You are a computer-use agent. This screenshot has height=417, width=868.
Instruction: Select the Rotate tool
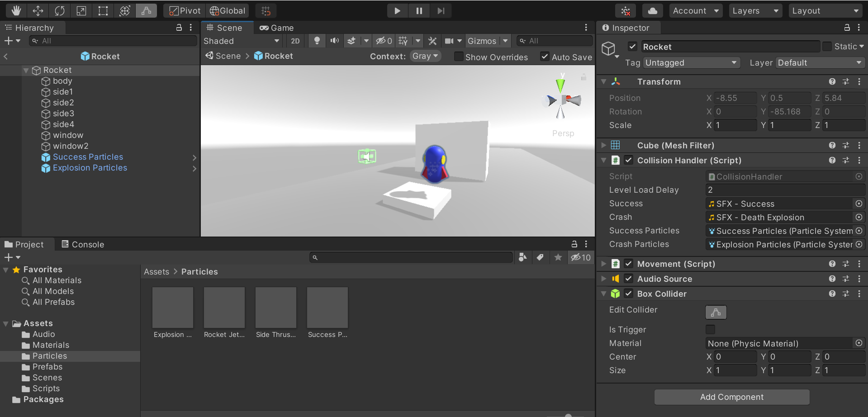click(60, 10)
